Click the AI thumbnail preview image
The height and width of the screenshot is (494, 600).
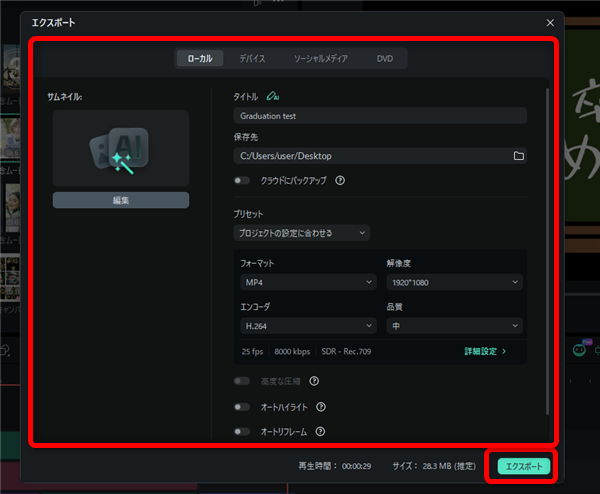120,148
